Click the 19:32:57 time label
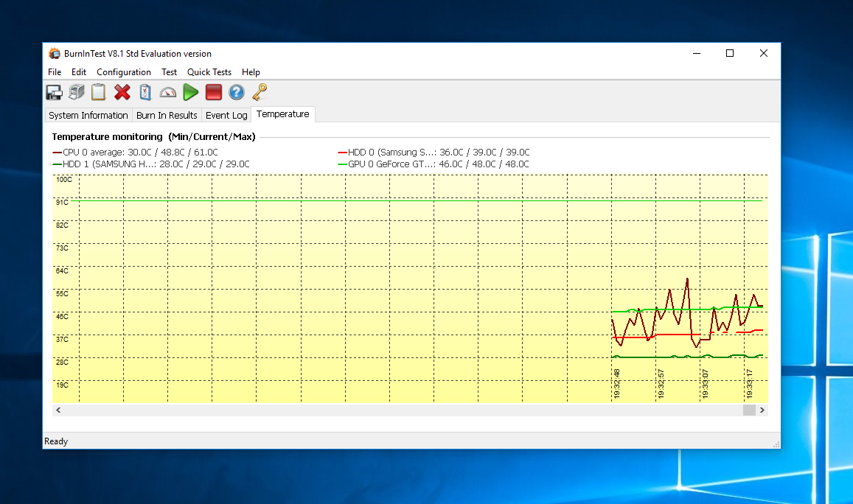 tap(661, 384)
